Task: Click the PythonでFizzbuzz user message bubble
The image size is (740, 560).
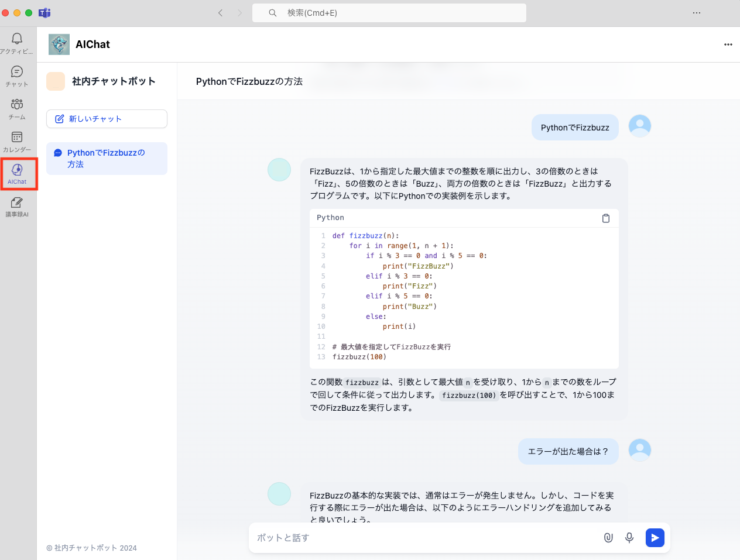Action: click(575, 128)
